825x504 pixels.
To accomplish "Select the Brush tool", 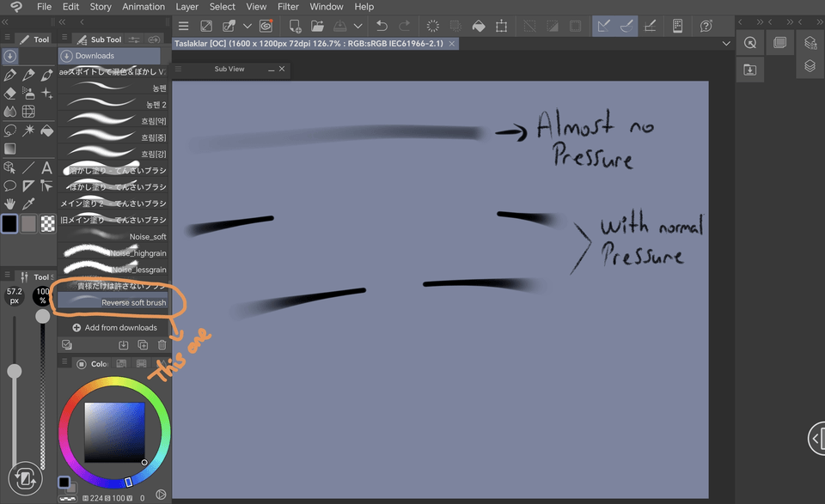I will (46, 76).
